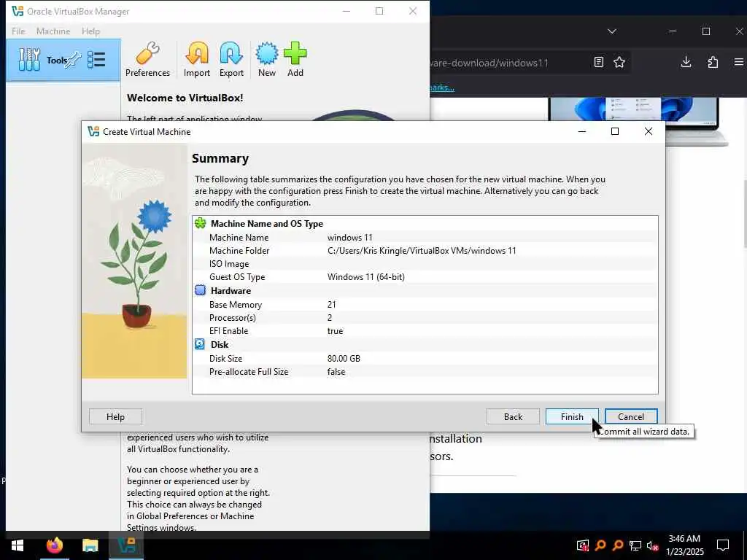Select the Tools item in VirtualBox sidebar

tap(63, 60)
